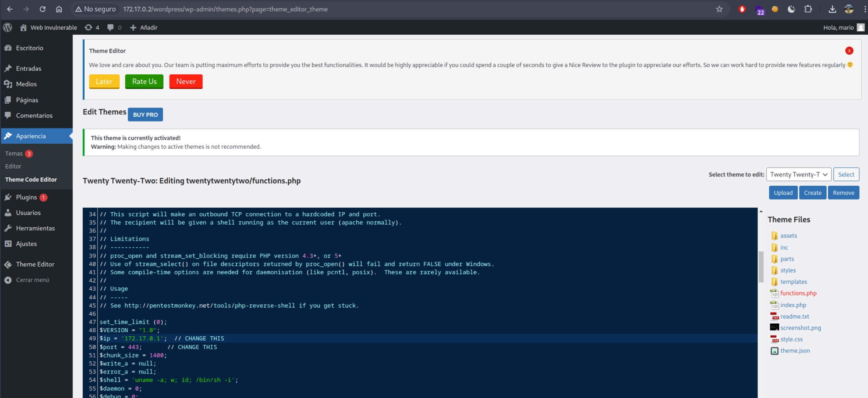Screen dimensions: 868x398
Task: Open Theme Code Editor submenu item
Action: [x=31, y=179]
